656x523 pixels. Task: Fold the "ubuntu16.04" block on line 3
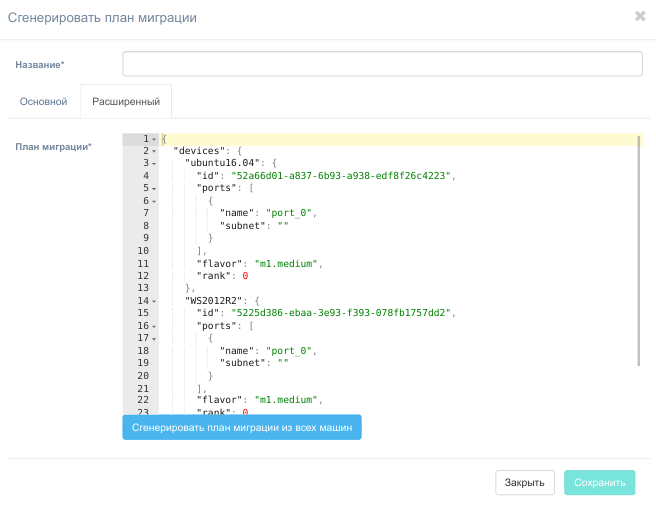pos(154,163)
